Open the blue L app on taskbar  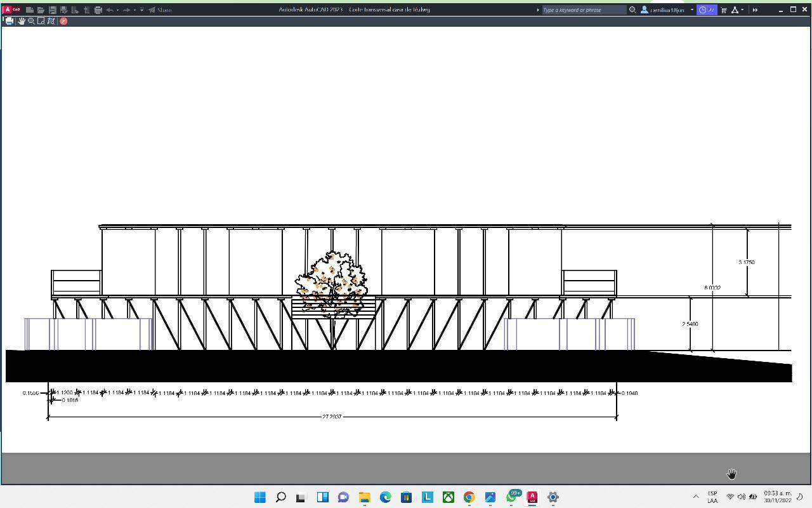(x=427, y=497)
